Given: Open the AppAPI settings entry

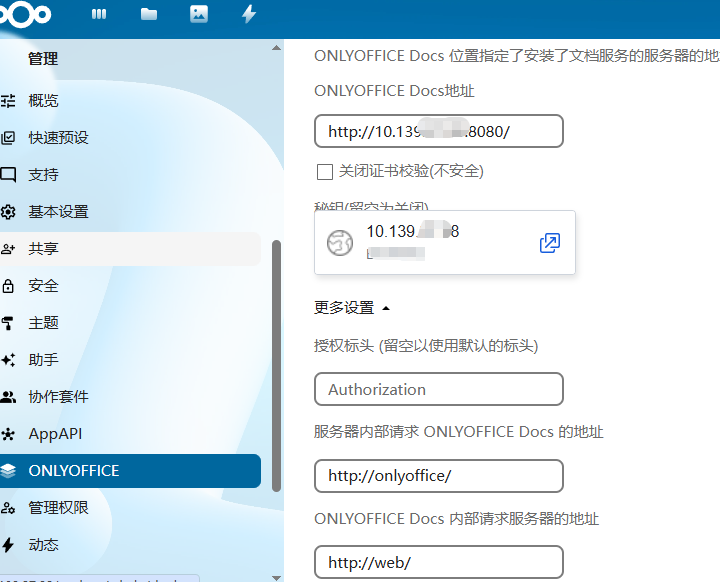Looking at the screenshot, I should point(55,434).
